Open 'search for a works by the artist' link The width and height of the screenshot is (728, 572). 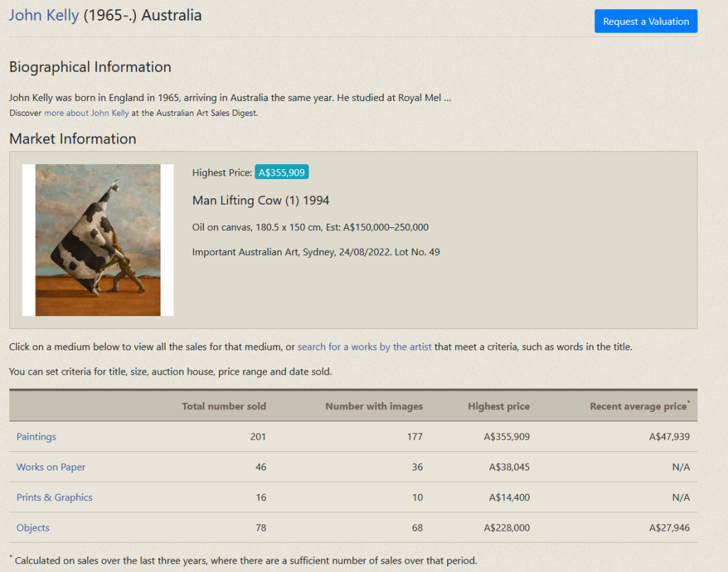coord(364,347)
